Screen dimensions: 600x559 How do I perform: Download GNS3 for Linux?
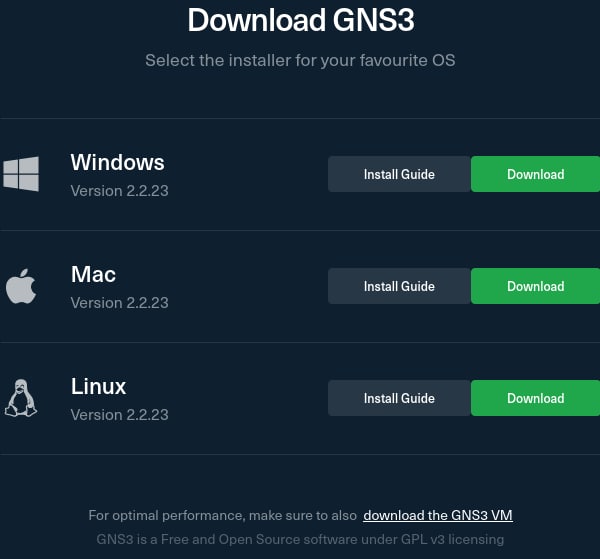[x=535, y=398]
